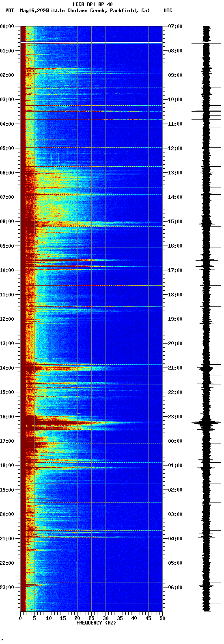The width and height of the screenshot is (224, 644).
Task: Click the 'FREQUENCY (HZ)' axis title
Action: tap(96, 623)
